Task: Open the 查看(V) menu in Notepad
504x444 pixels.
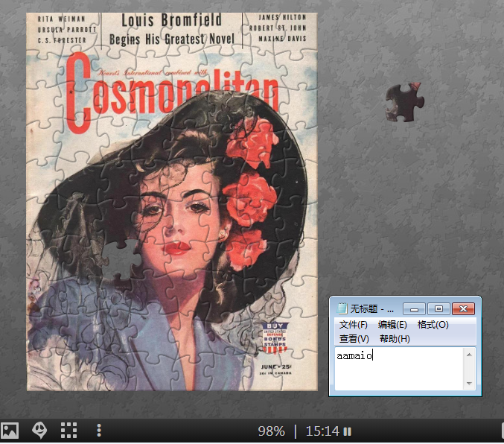Action: pyautogui.click(x=354, y=338)
